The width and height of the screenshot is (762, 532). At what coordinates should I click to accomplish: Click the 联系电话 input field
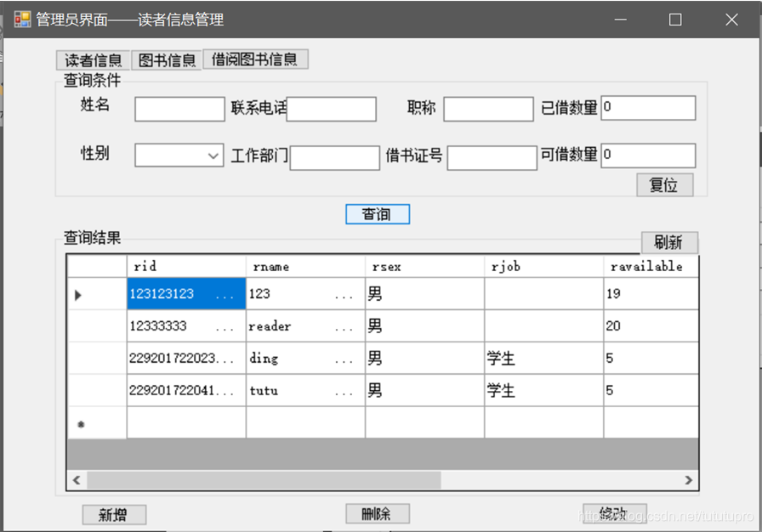click(x=331, y=109)
